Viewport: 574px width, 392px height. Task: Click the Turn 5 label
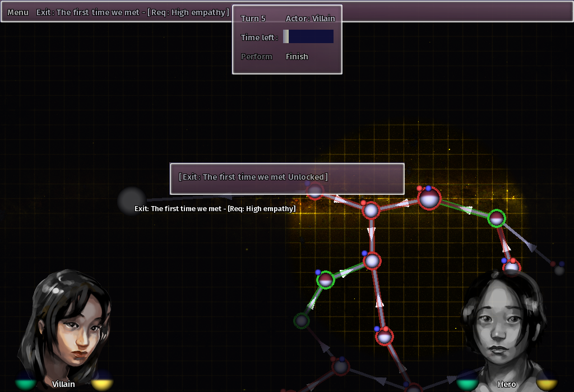[253, 18]
